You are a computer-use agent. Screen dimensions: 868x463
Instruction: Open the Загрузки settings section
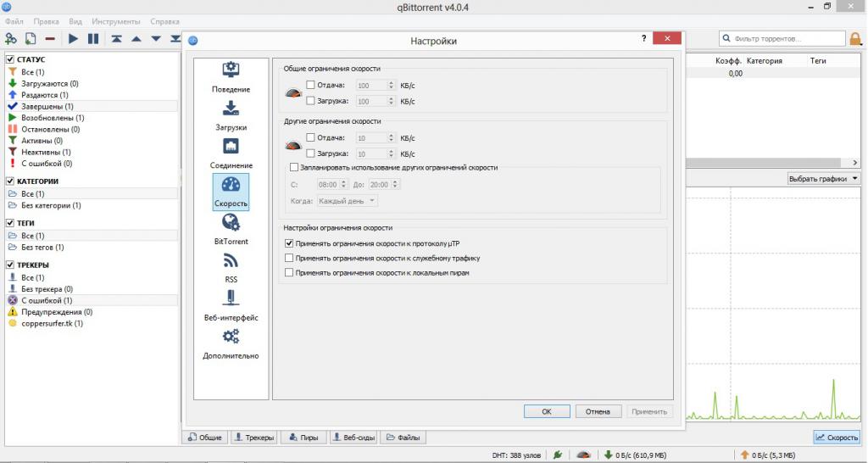point(231,115)
